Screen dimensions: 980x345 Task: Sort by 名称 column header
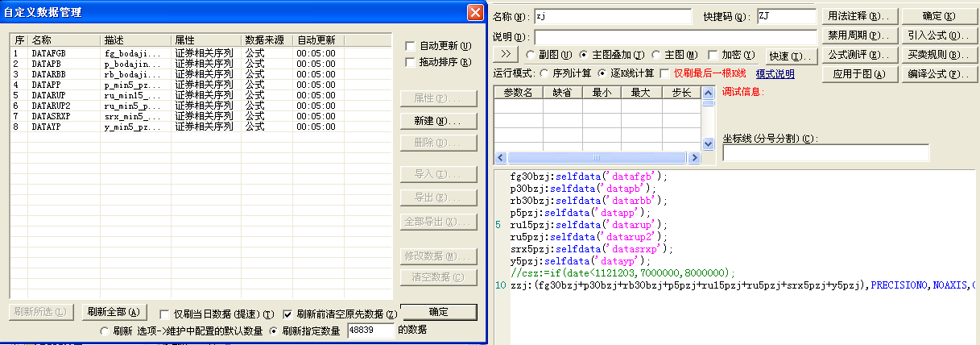65,40
